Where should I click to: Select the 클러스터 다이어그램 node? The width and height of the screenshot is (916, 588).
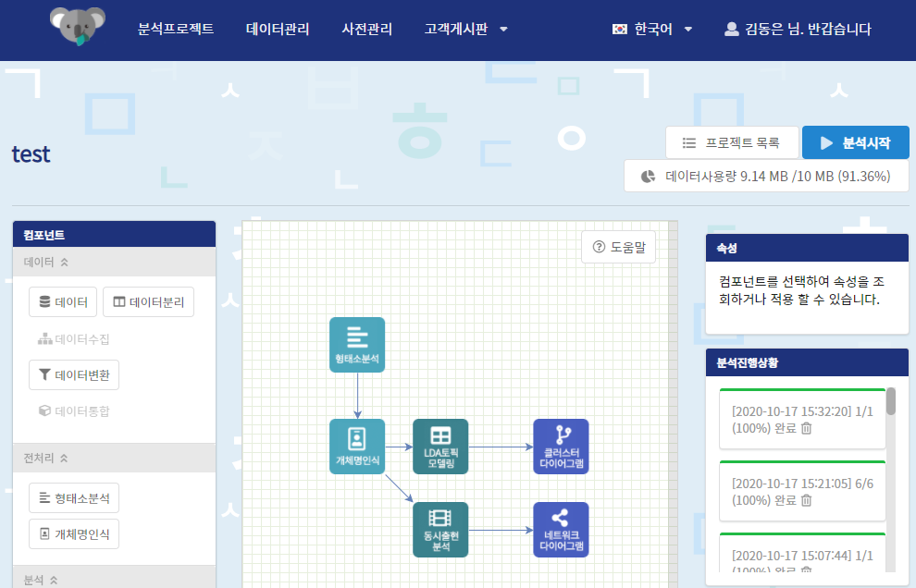tap(561, 446)
